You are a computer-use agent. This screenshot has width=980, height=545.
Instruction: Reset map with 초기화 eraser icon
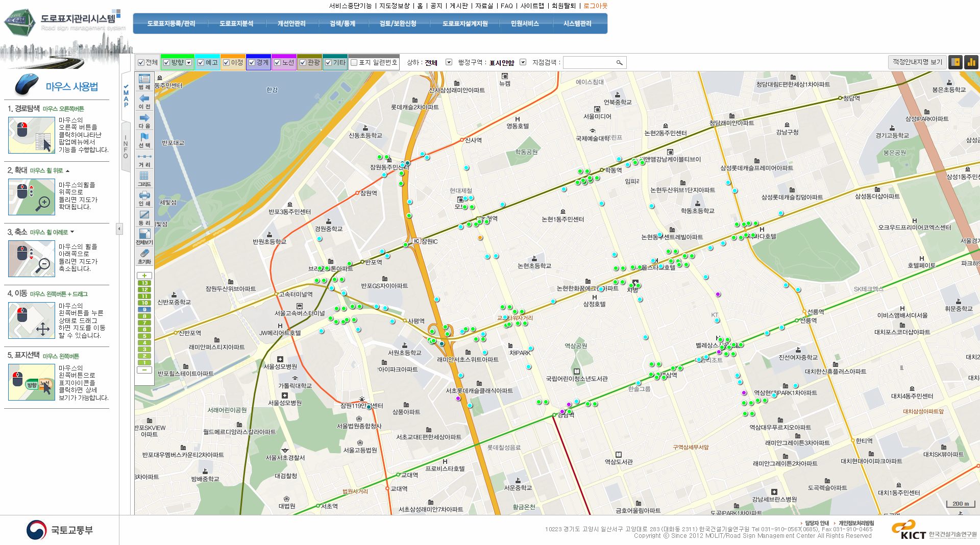click(x=144, y=256)
